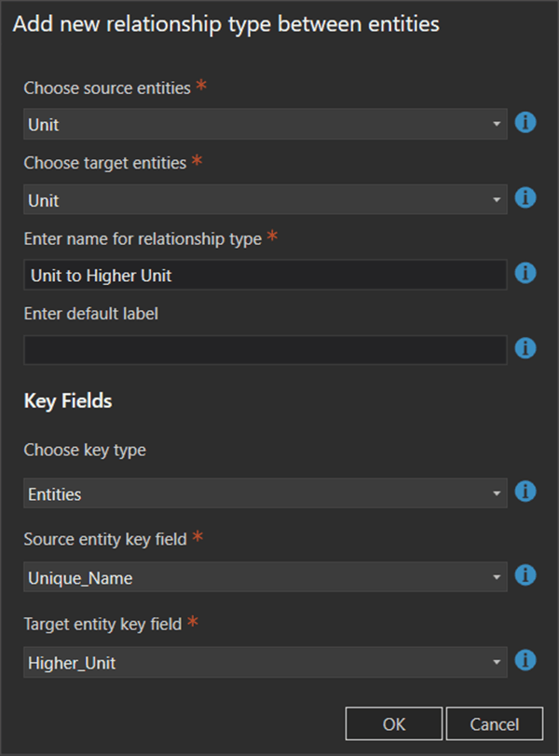The width and height of the screenshot is (559, 756).
Task: Click the info icon beside key type
Action: tap(525, 492)
